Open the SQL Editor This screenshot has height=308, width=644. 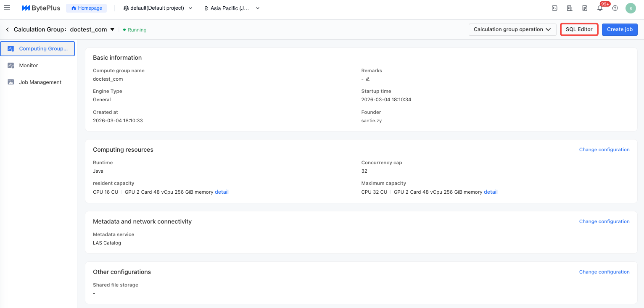coord(579,29)
